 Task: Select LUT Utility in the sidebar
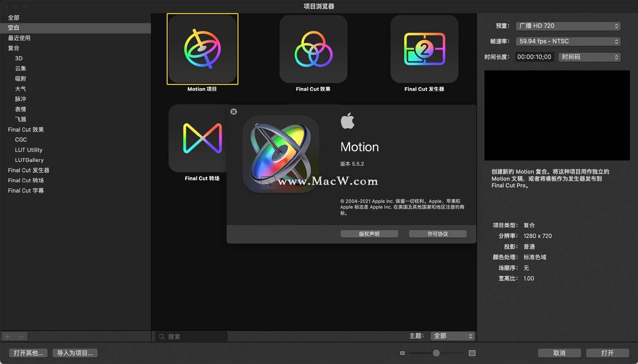(29, 150)
